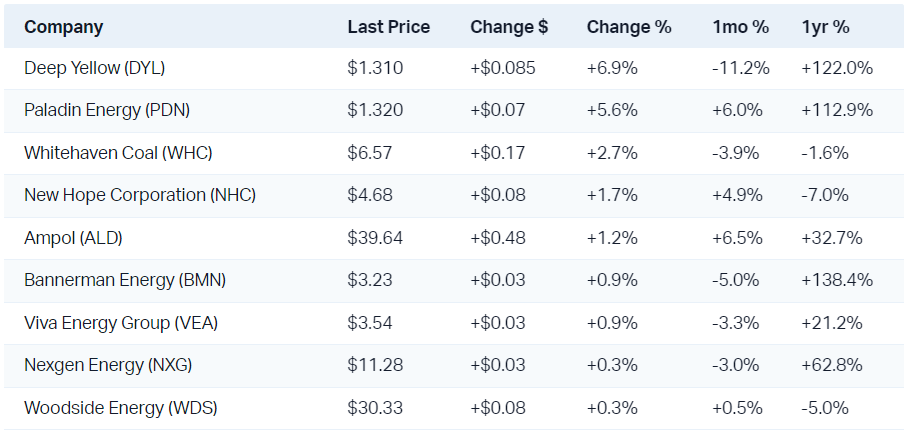Viewport: 907px width, 435px height.
Task: Sort by the 1yr % header
Action: pos(825,27)
